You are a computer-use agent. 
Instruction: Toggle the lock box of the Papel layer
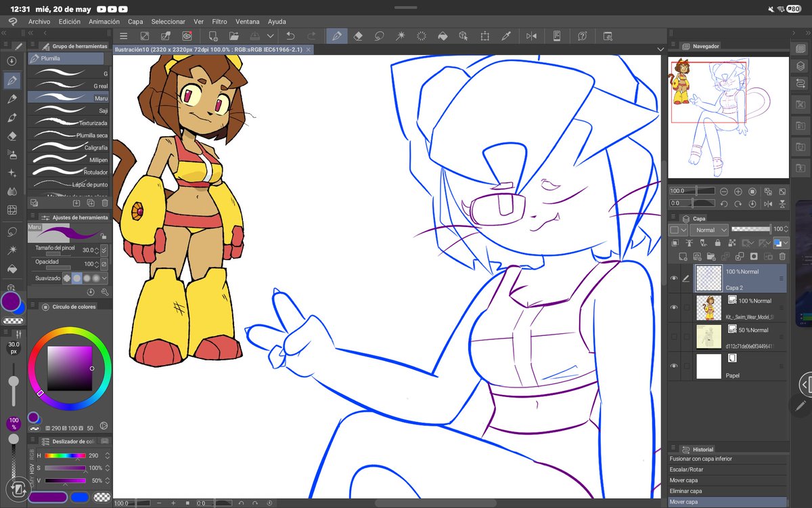pos(687,366)
